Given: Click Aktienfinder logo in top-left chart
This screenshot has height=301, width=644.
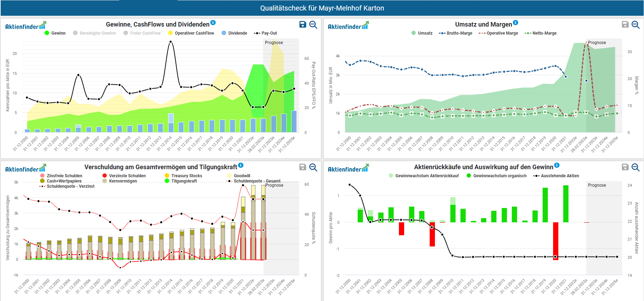Looking at the screenshot, I should click(x=26, y=26).
